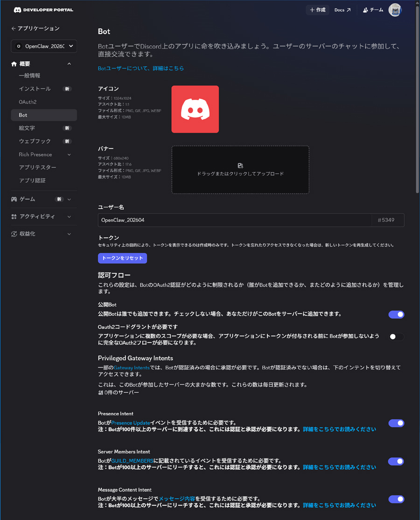Image resolution: width=420 pixels, height=520 pixels.
Task: Disable the 公開Bot toggle
Action: [x=396, y=314]
